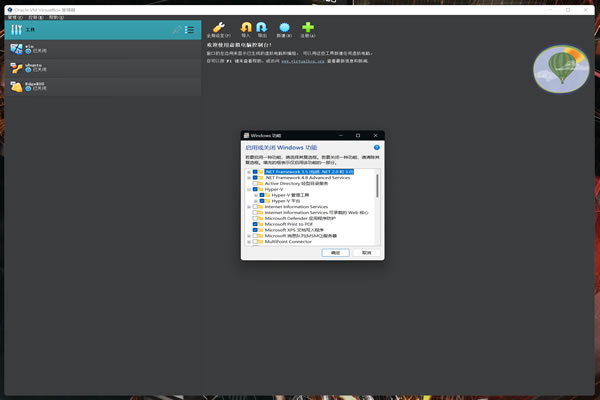Click the Import appliance icon
The height and width of the screenshot is (400, 600).
[247, 29]
